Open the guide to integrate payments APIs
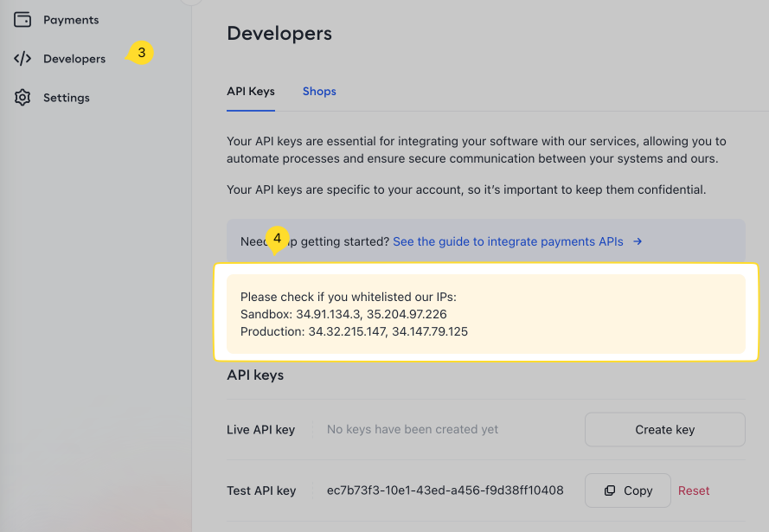This screenshot has width=769, height=532. (x=508, y=242)
